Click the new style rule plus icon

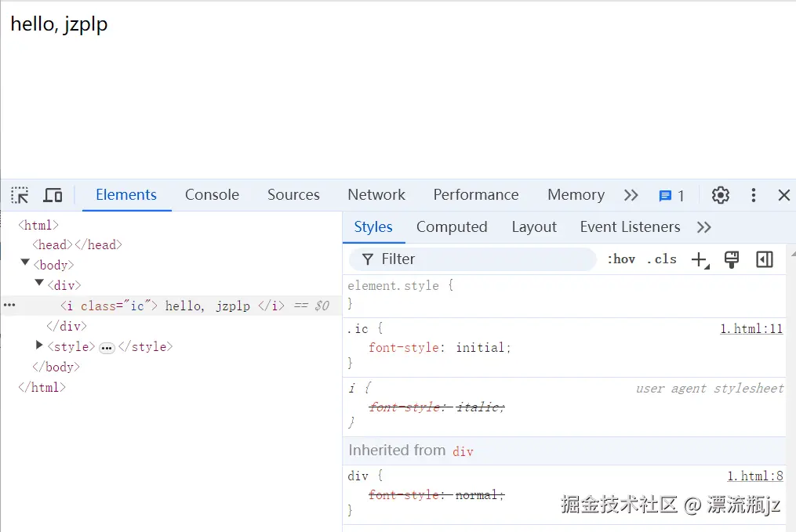[x=699, y=259]
